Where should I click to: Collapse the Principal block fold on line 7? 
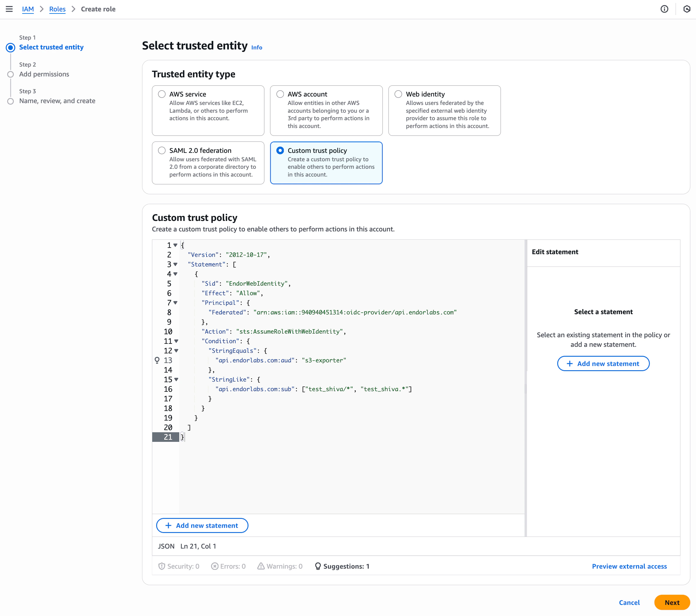point(175,303)
